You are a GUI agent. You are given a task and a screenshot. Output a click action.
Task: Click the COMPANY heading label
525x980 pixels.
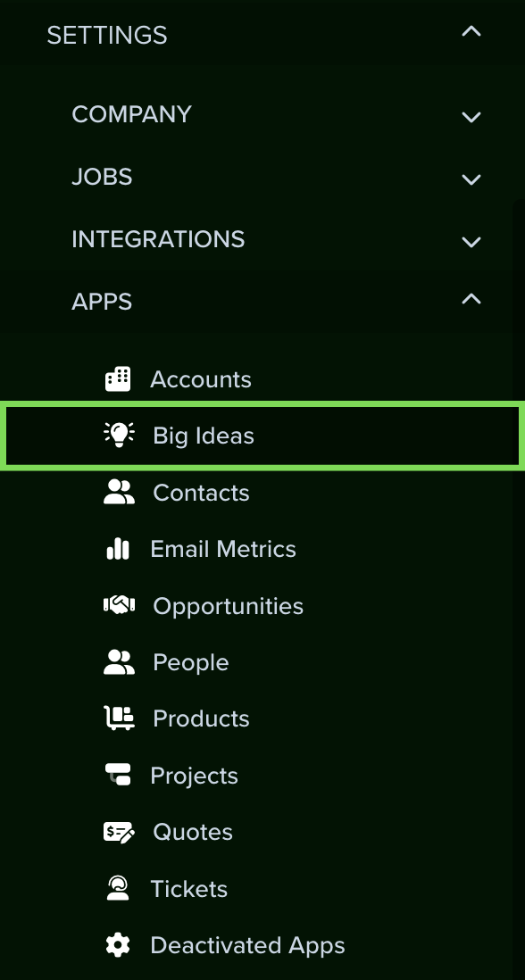tap(131, 114)
